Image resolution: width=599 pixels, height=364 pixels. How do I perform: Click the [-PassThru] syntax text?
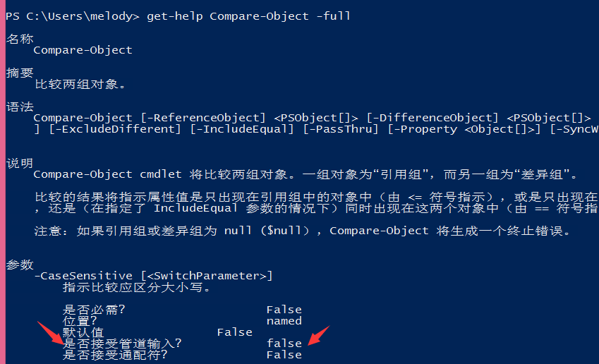(341, 129)
